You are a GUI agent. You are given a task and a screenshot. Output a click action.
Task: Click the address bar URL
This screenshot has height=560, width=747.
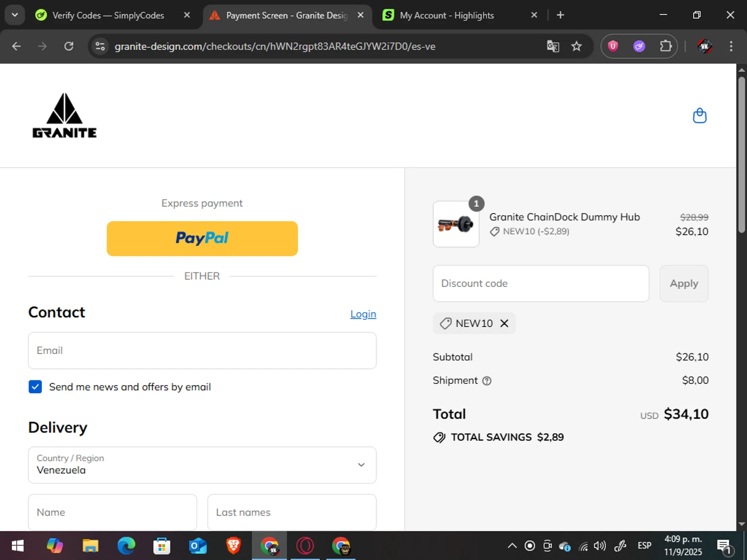pyautogui.click(x=275, y=46)
